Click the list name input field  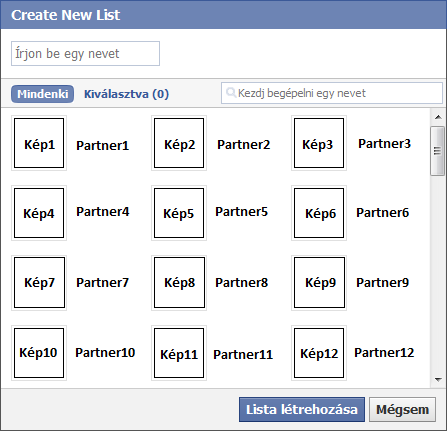click(85, 53)
